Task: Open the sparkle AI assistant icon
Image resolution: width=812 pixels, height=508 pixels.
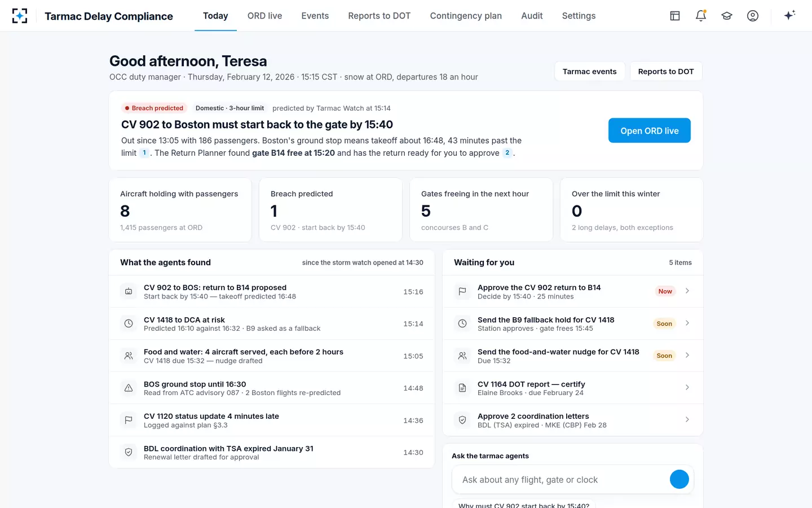Action: [x=789, y=15]
